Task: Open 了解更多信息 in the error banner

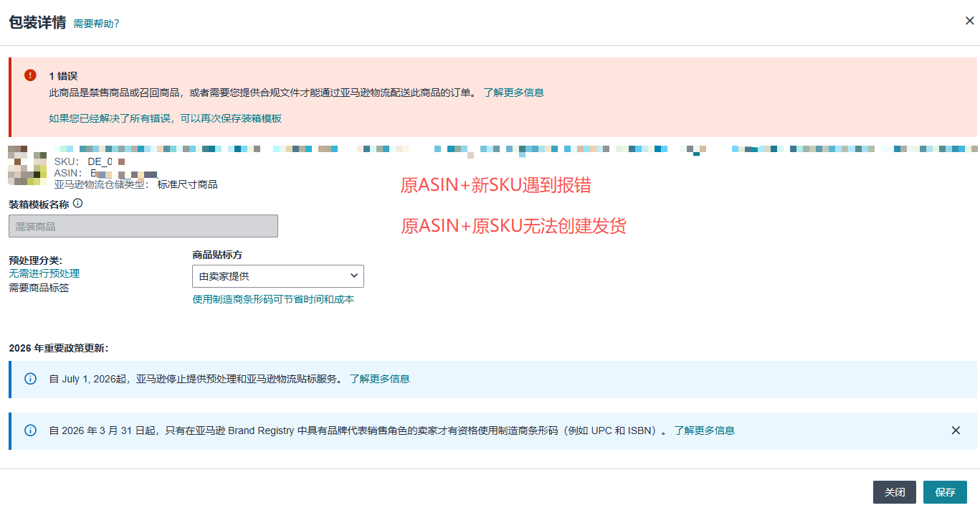Action: pos(513,93)
